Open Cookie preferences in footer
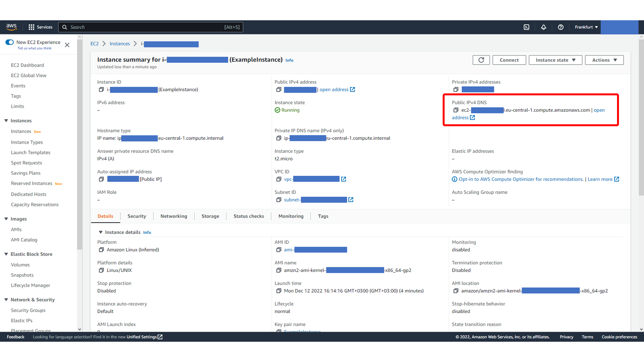This screenshot has height=362, width=644. [x=619, y=337]
